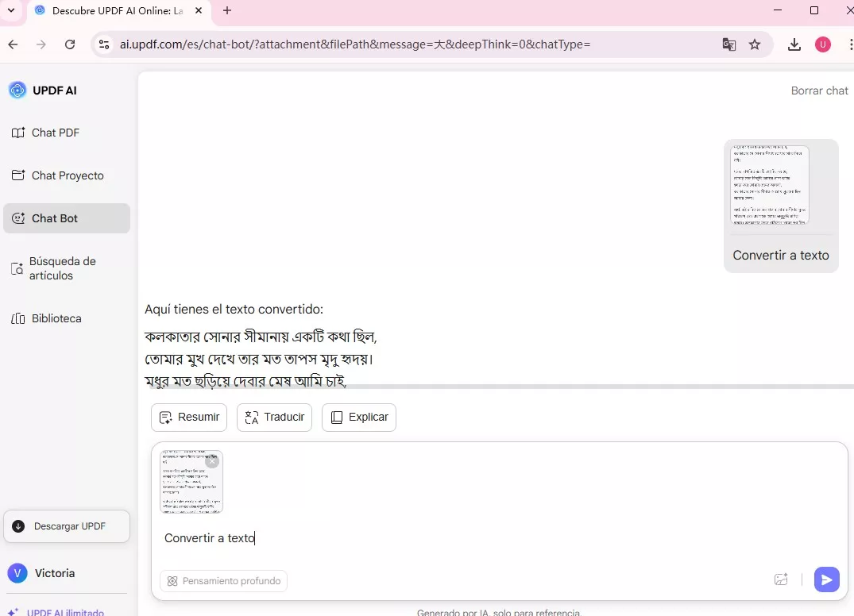Click the article search icon
The width and height of the screenshot is (854, 616).
tap(17, 268)
